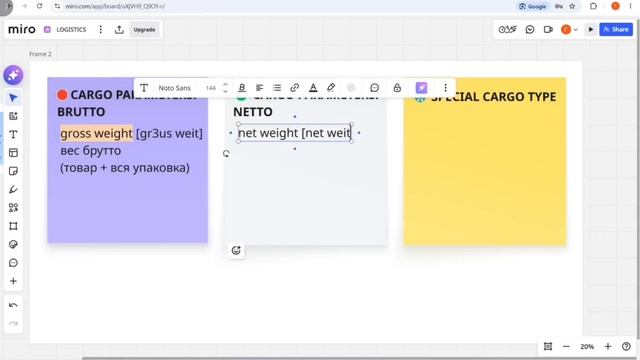Bookmark page with star icon
This screenshot has height=360, width=640.
[x=572, y=6]
